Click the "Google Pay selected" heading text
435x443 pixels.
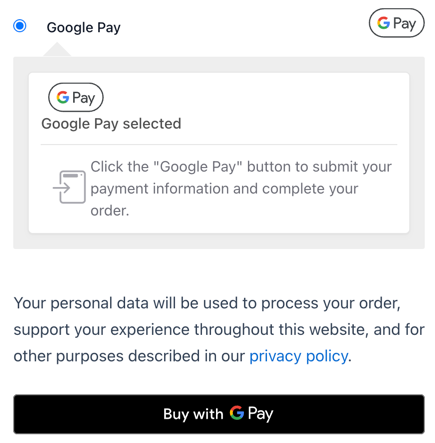tap(111, 124)
